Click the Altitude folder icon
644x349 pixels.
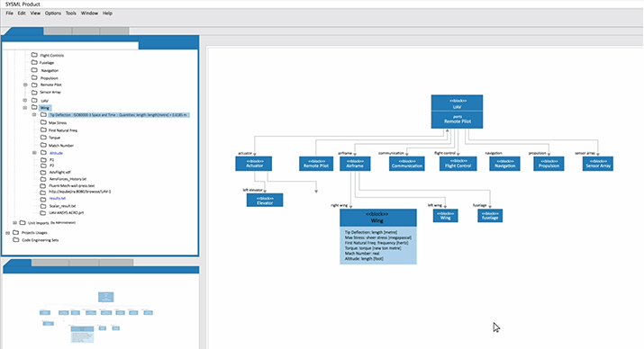(x=43, y=153)
